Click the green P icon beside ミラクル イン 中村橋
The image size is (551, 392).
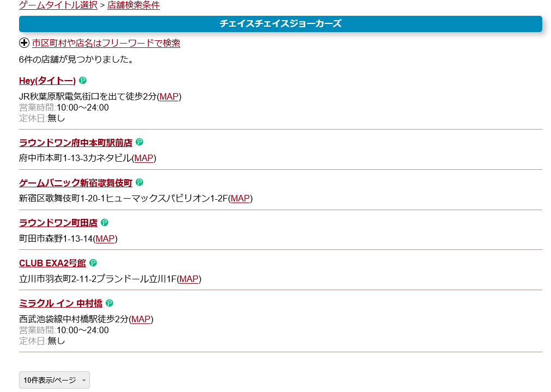pos(110,303)
